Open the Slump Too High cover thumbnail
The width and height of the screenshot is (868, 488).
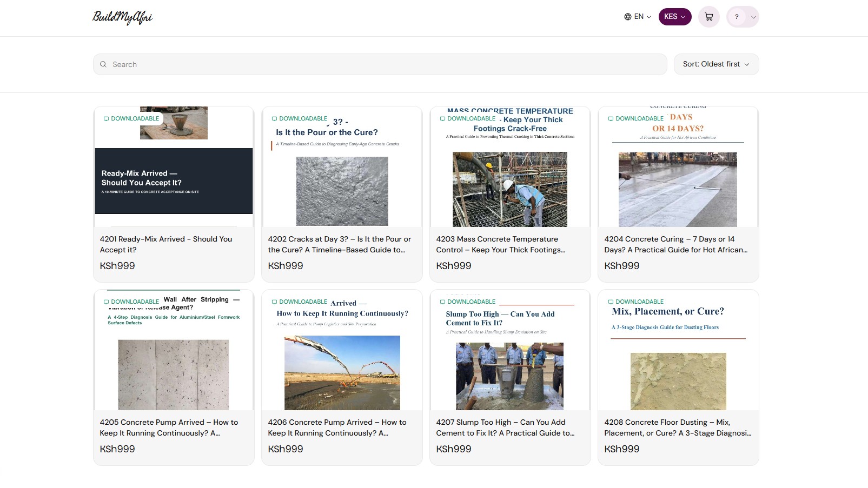[x=510, y=350]
